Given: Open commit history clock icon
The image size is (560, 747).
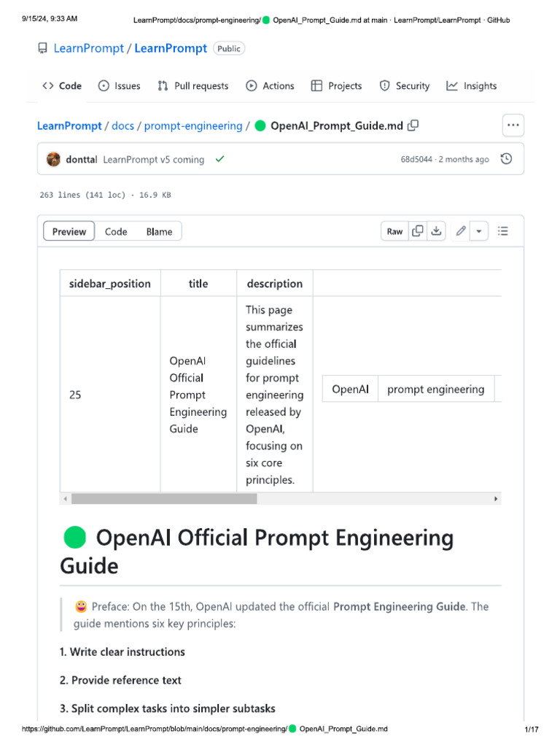Looking at the screenshot, I should [507, 159].
